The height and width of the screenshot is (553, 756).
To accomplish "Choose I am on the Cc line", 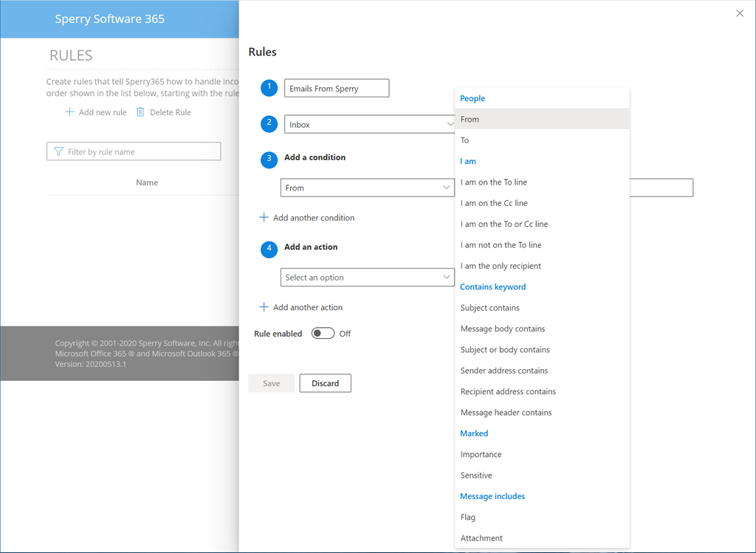I will tap(542, 203).
